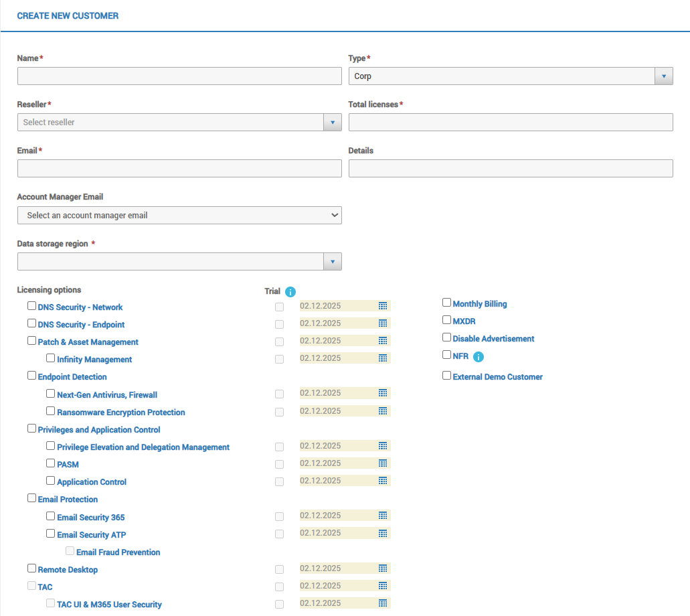Expand the Select reseller dropdown arrow
Viewport: 690px width, 616px height.
[x=333, y=123]
